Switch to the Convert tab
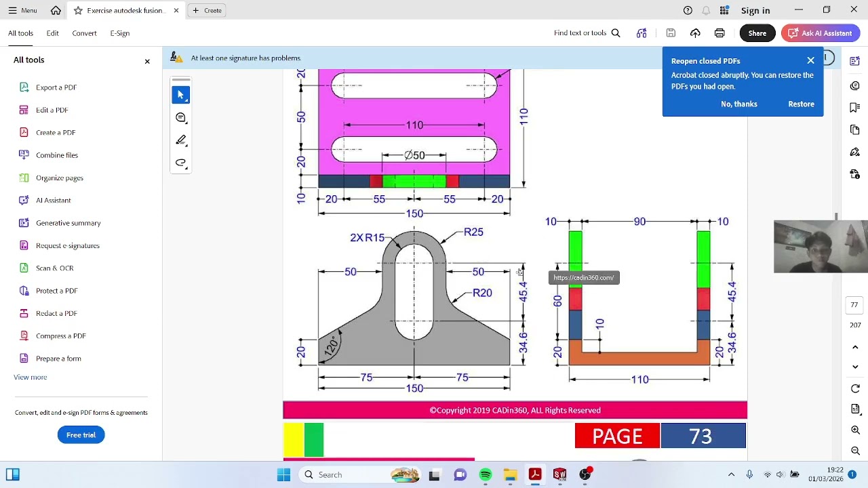This screenshot has width=868, height=488. (84, 33)
